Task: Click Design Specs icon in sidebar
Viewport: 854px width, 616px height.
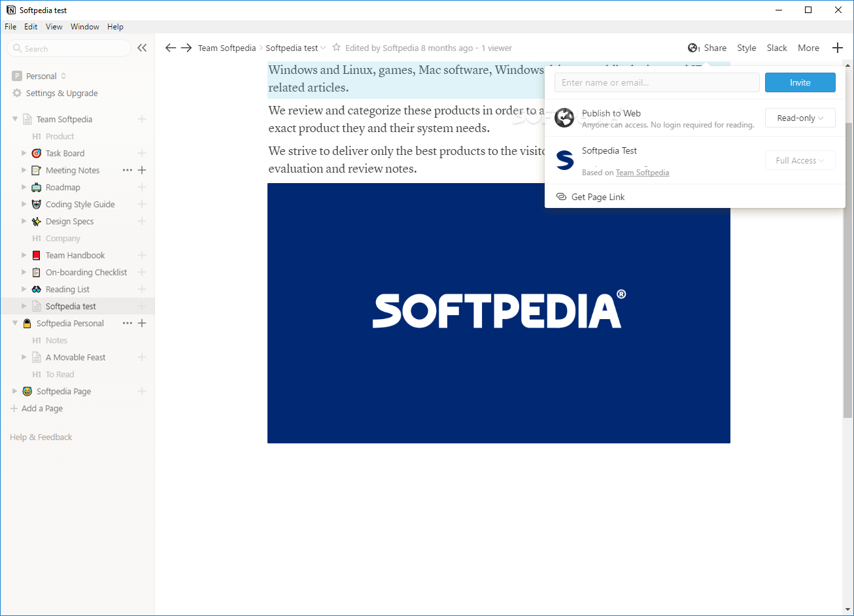Action: point(37,221)
